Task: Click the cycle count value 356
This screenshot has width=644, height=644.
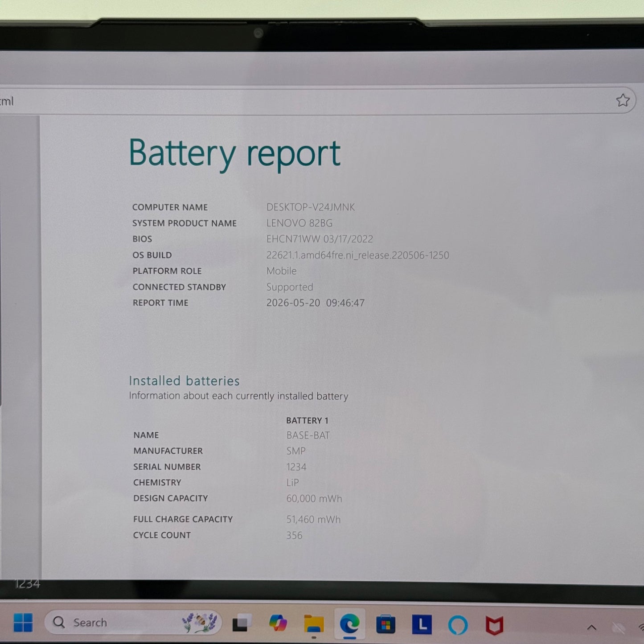Action: pos(294,535)
